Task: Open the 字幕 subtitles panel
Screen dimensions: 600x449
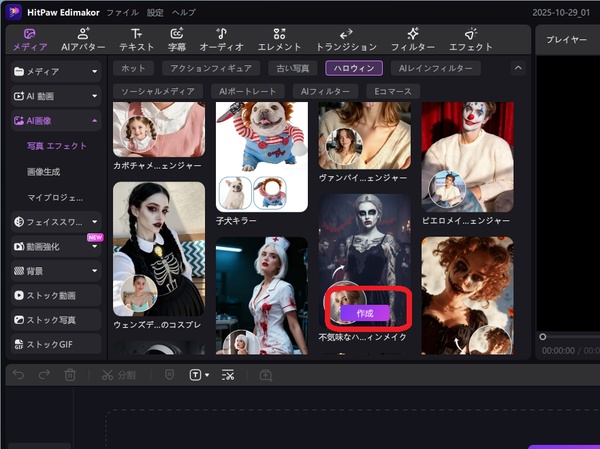Action: 178,39
